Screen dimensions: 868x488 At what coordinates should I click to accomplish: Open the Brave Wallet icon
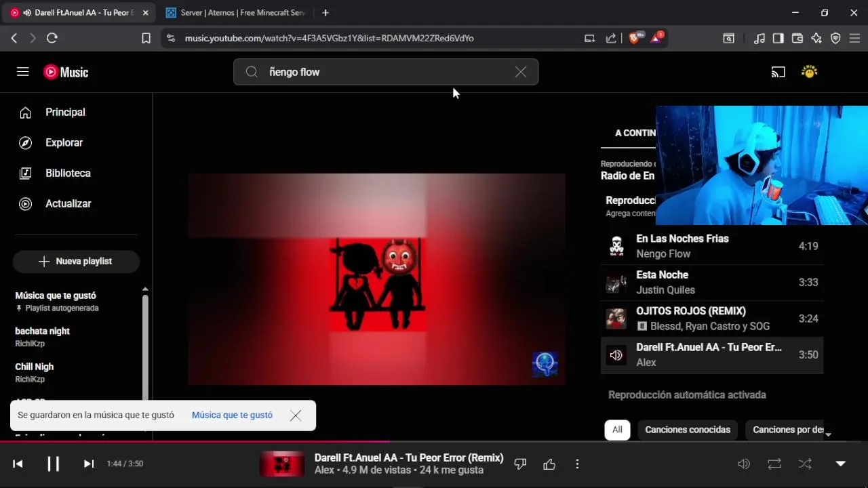797,39
